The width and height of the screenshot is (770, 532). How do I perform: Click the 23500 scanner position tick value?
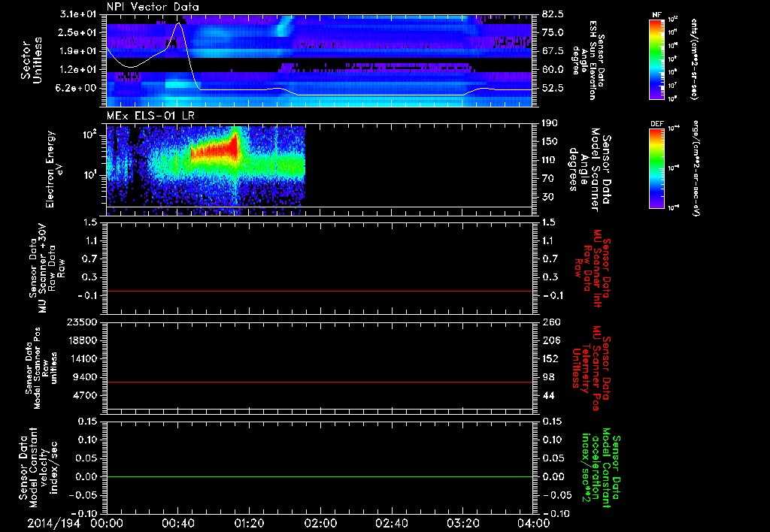pos(81,322)
